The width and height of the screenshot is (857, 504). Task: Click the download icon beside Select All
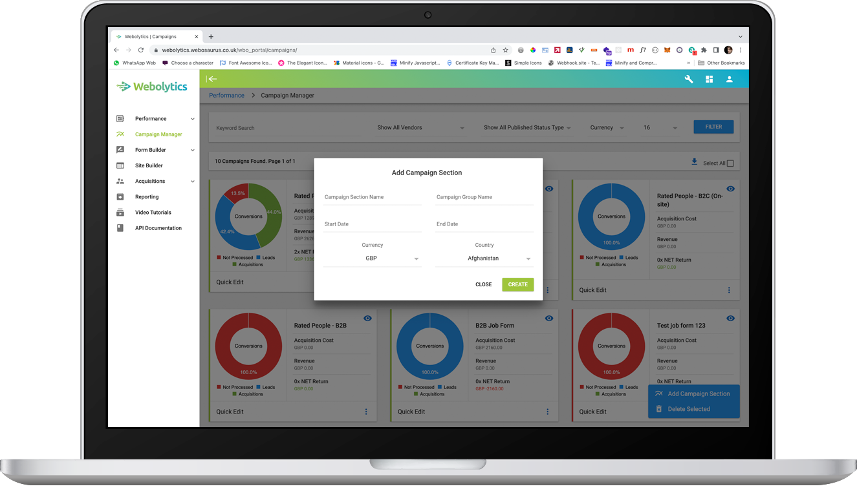694,162
